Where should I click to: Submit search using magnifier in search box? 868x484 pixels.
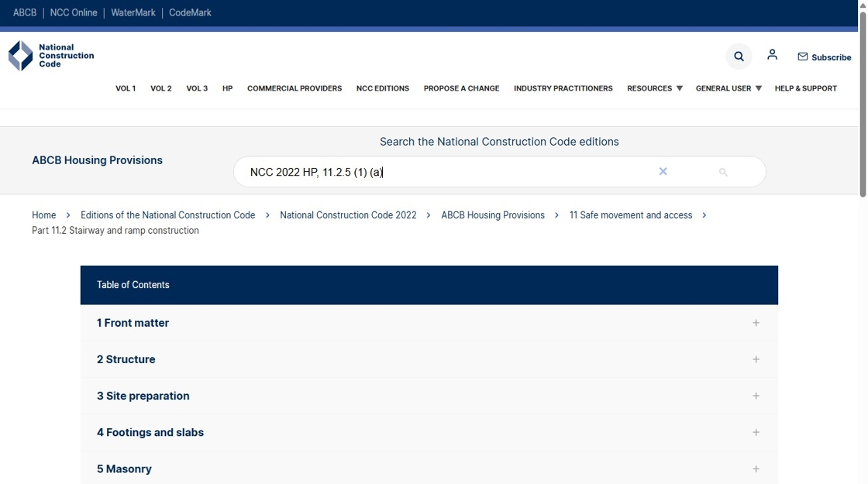723,172
